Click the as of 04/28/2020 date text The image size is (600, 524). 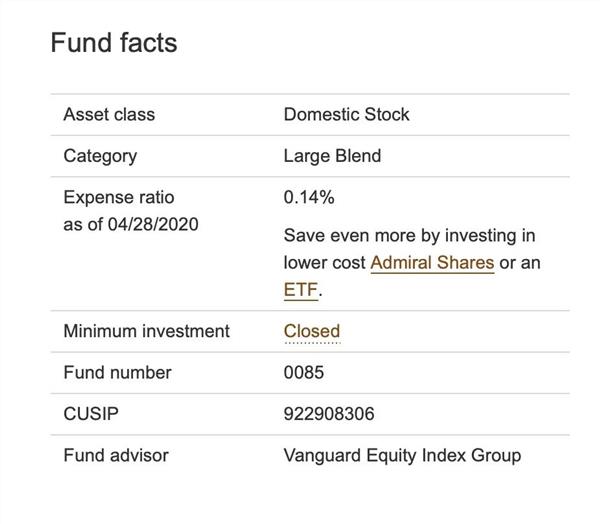pyautogui.click(x=131, y=224)
